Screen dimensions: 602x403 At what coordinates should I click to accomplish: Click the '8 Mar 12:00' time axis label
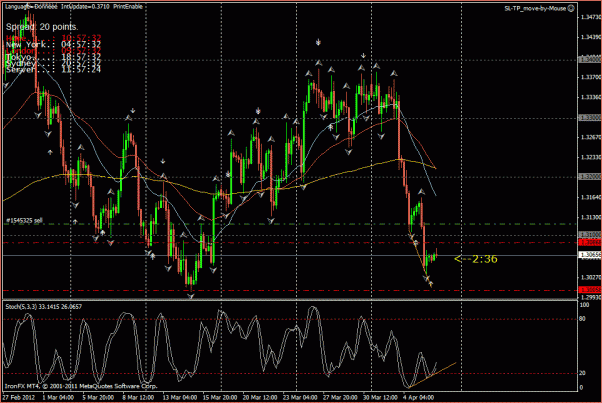point(138,397)
